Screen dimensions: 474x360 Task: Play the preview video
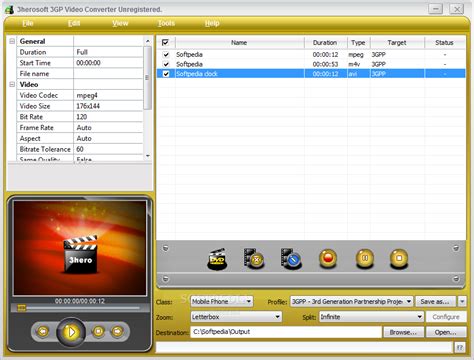coord(71,332)
